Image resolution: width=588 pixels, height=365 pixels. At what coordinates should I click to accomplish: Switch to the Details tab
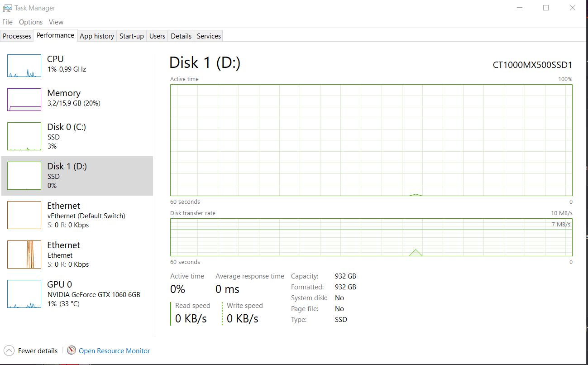coord(181,36)
